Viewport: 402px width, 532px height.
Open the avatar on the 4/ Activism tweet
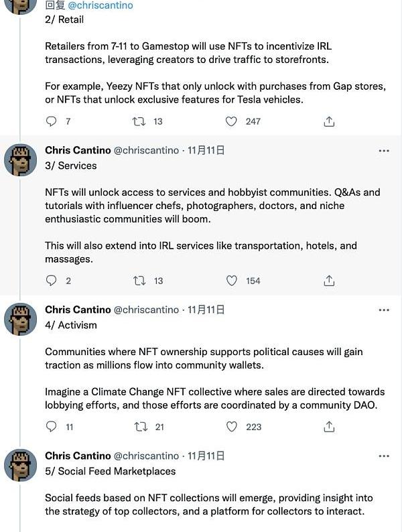click(x=20, y=320)
